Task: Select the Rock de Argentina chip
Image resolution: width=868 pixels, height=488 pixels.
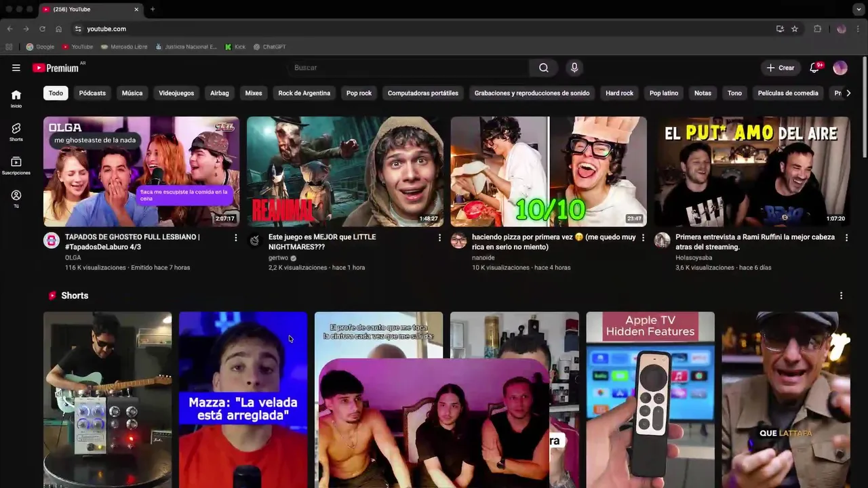Action: [304, 94]
